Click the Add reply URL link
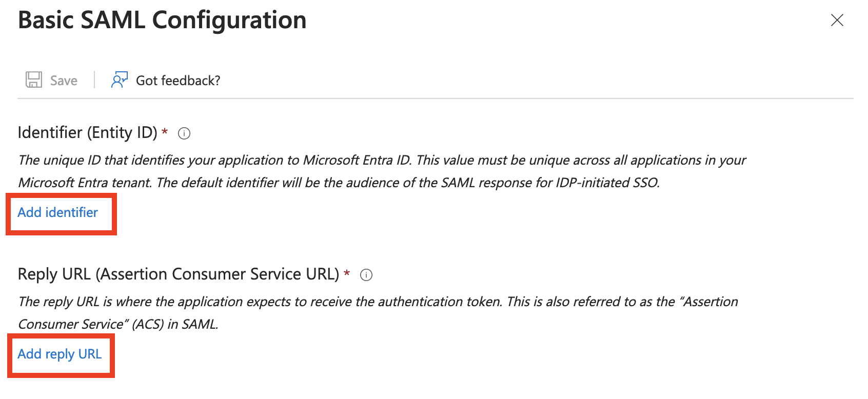This screenshot has height=399, width=868. point(60,354)
